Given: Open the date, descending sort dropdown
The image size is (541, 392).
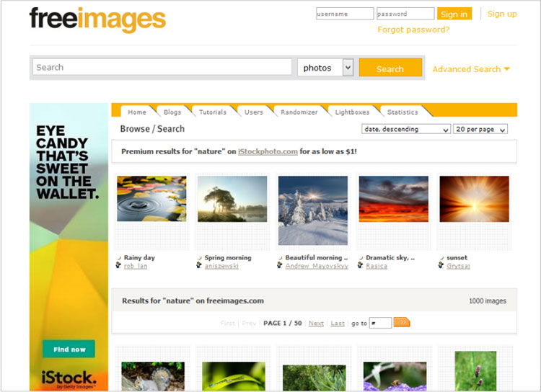Looking at the screenshot, I should tap(405, 129).
